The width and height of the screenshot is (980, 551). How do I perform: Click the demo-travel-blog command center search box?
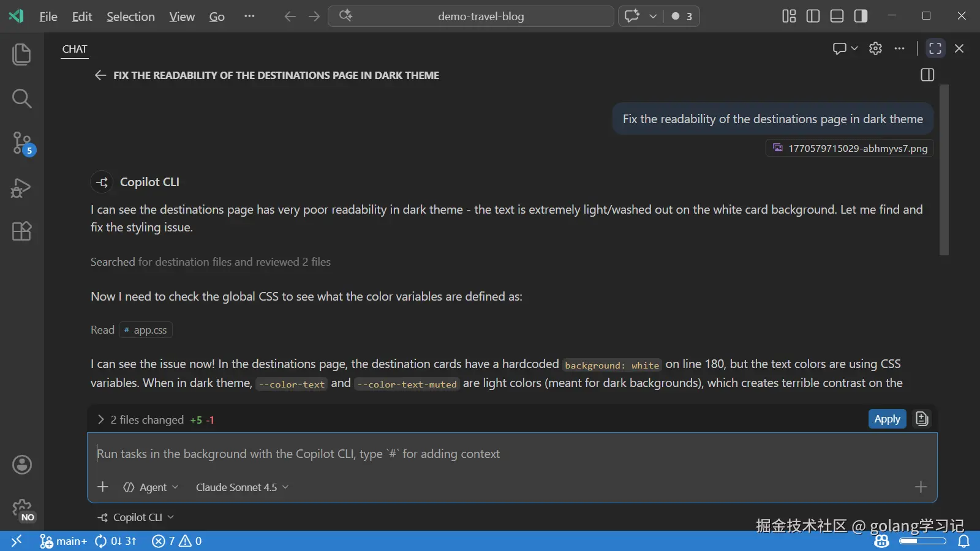(471, 17)
